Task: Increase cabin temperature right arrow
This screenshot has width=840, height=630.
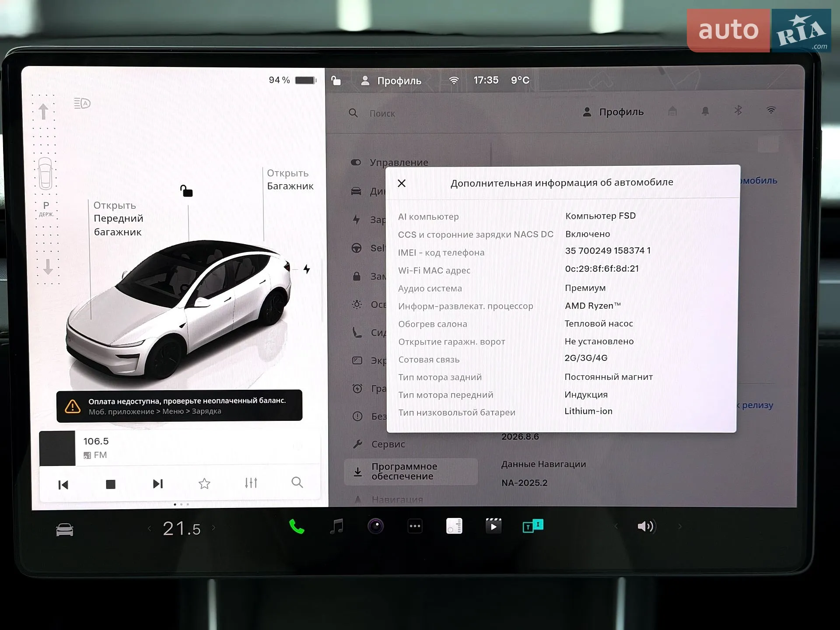Action: click(x=213, y=528)
